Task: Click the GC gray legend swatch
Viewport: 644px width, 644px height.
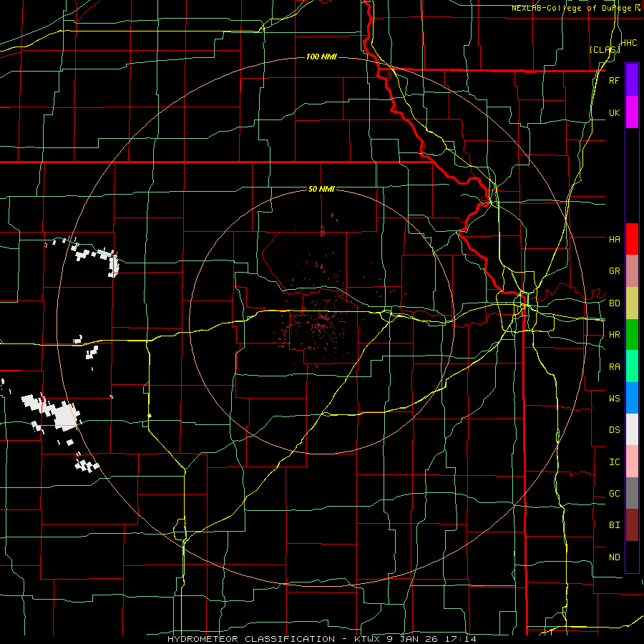Action: click(x=632, y=493)
